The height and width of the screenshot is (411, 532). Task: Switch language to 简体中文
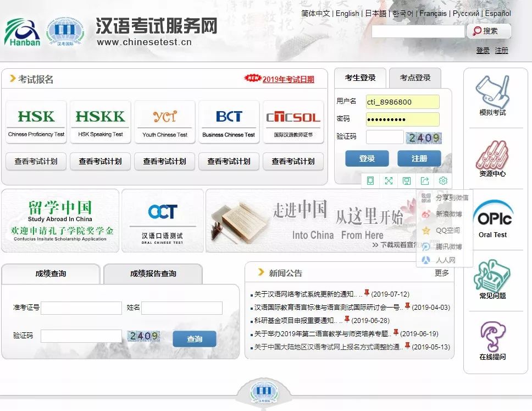pyautogui.click(x=315, y=14)
